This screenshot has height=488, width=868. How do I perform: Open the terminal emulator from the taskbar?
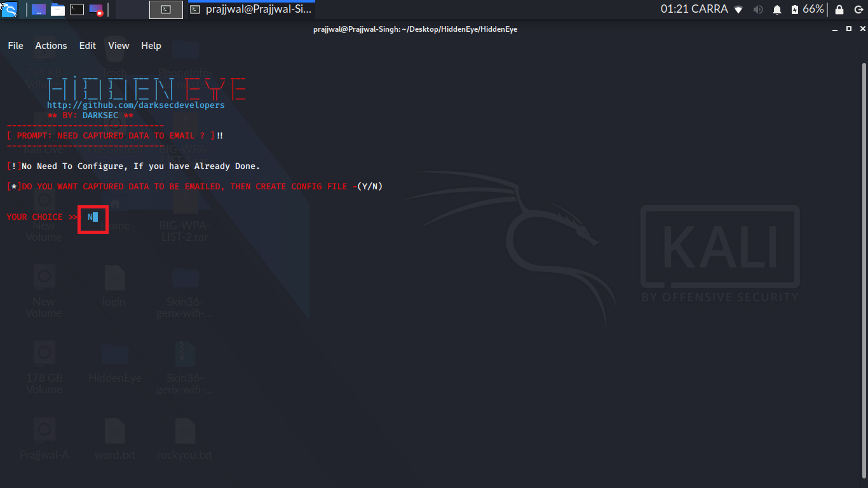pos(76,9)
